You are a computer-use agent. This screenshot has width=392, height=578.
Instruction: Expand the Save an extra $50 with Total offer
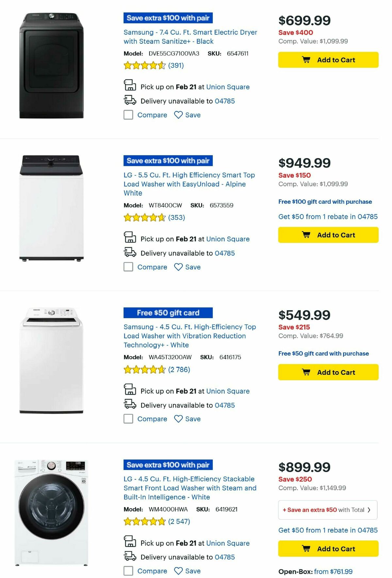click(x=327, y=510)
